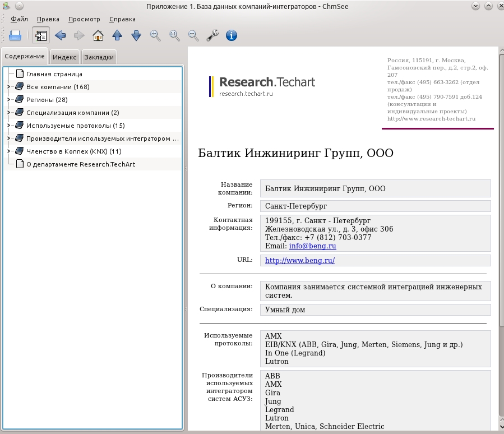Open the Правка menu
Viewport: 504px width, 434px height.
tap(48, 19)
